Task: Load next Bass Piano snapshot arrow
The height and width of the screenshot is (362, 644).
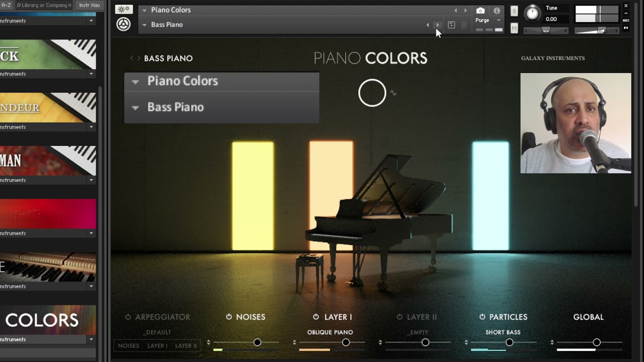Action: click(437, 25)
